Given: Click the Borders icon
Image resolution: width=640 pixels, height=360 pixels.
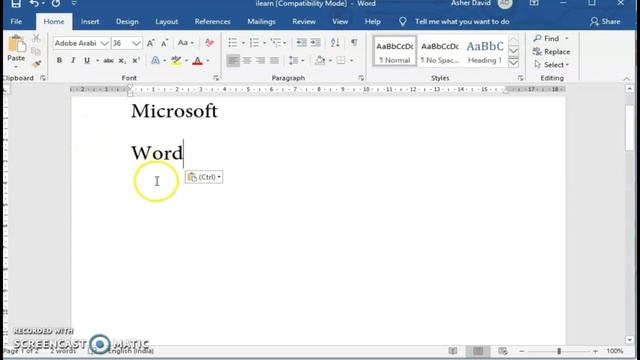Looking at the screenshot, I should pyautogui.click(x=341, y=61).
